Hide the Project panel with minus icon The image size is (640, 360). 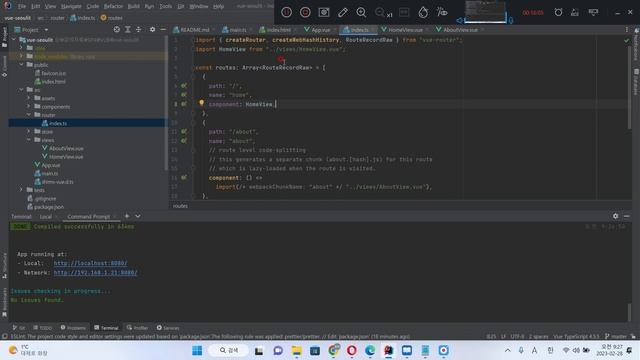coord(163,29)
